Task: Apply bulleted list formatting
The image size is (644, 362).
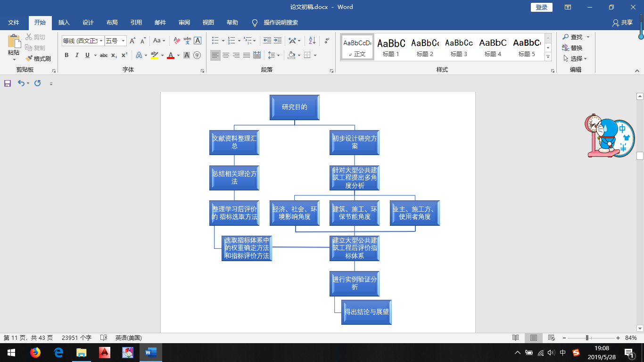Action: (x=215, y=41)
